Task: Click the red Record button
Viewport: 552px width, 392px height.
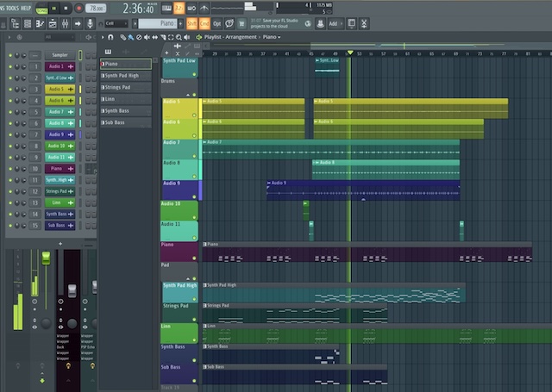Action: [x=78, y=8]
